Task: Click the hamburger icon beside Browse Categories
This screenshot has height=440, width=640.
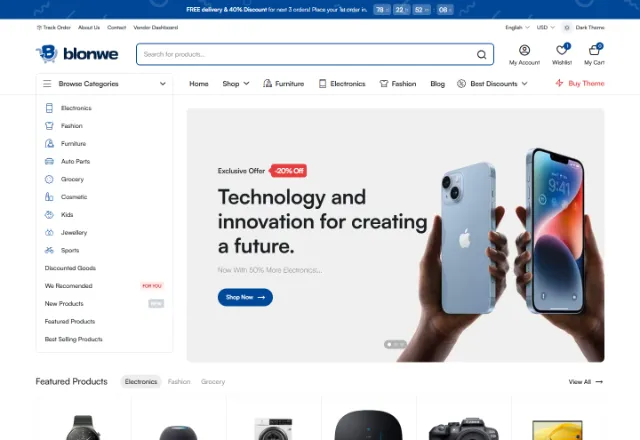Action: pyautogui.click(x=47, y=84)
